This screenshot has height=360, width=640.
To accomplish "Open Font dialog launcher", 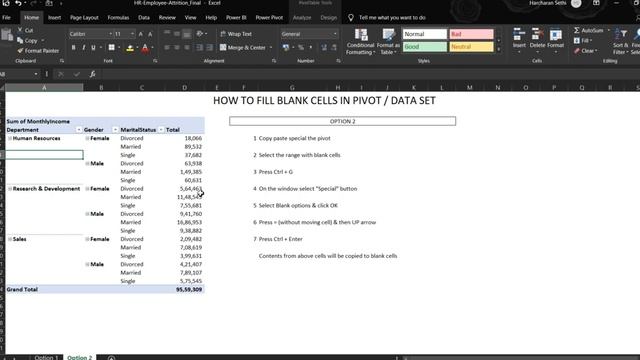I will pos(155,61).
